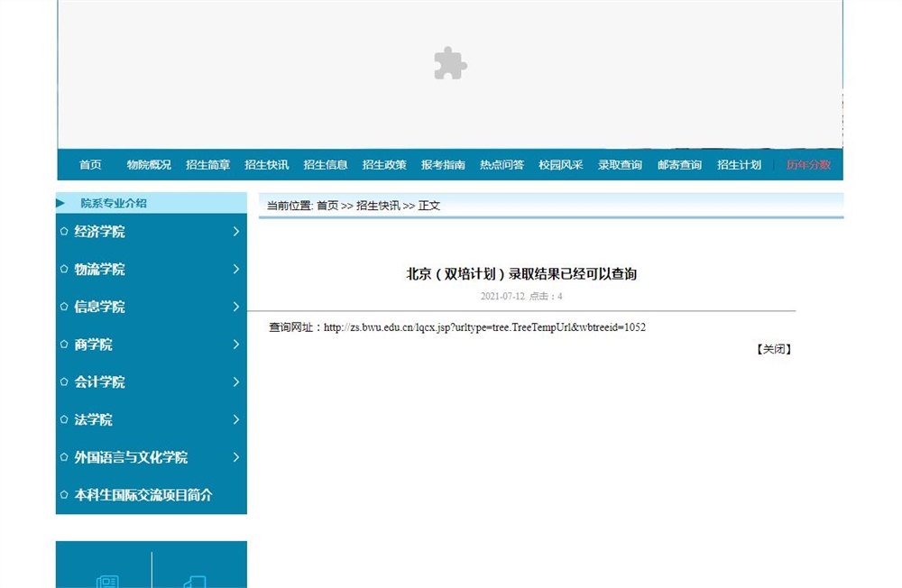Click the document icon in bottom panel
The width and height of the screenshot is (902, 588).
(195, 582)
